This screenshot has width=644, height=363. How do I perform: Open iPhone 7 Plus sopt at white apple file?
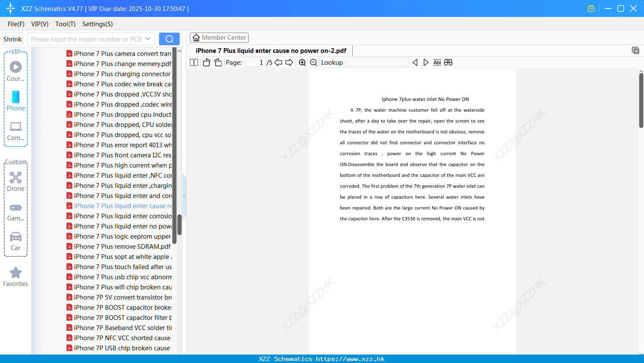(x=119, y=257)
